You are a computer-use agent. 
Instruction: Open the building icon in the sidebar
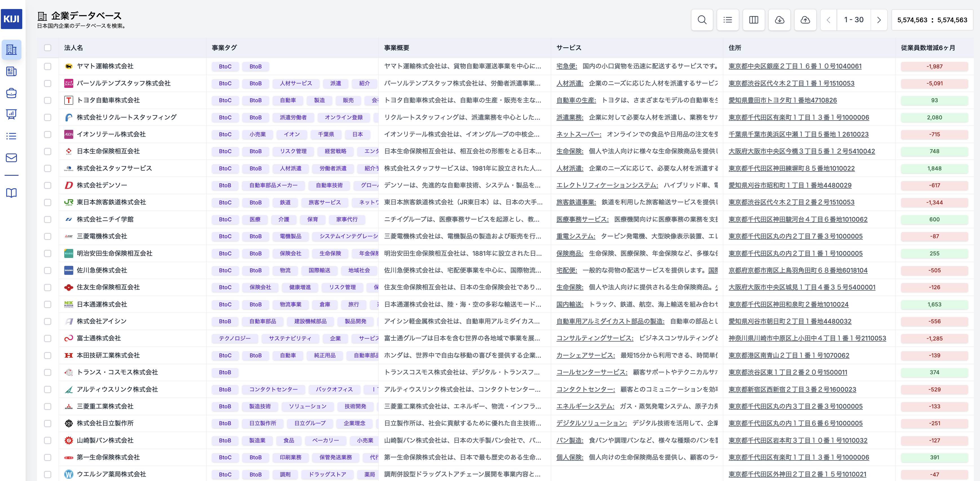(12, 50)
